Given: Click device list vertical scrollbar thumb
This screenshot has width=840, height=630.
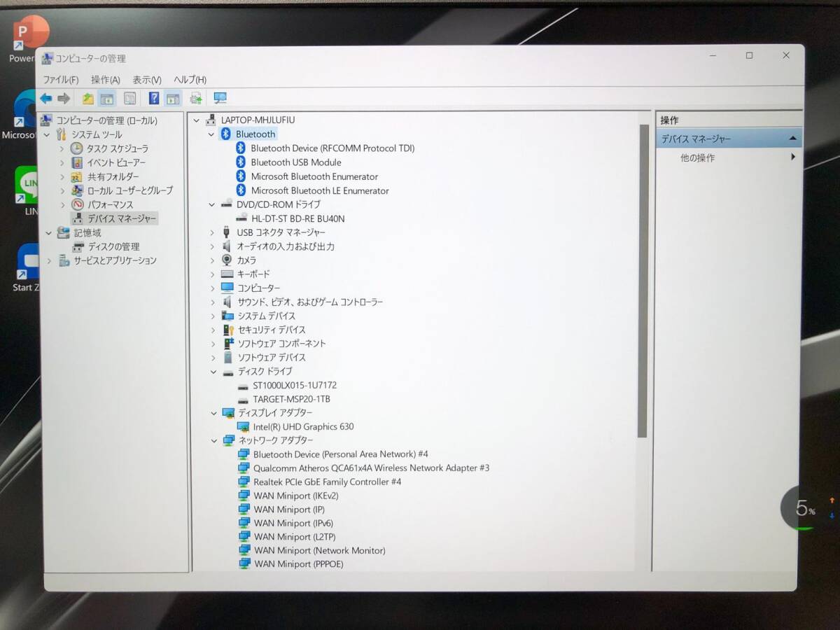Looking at the screenshot, I should coord(643,280).
